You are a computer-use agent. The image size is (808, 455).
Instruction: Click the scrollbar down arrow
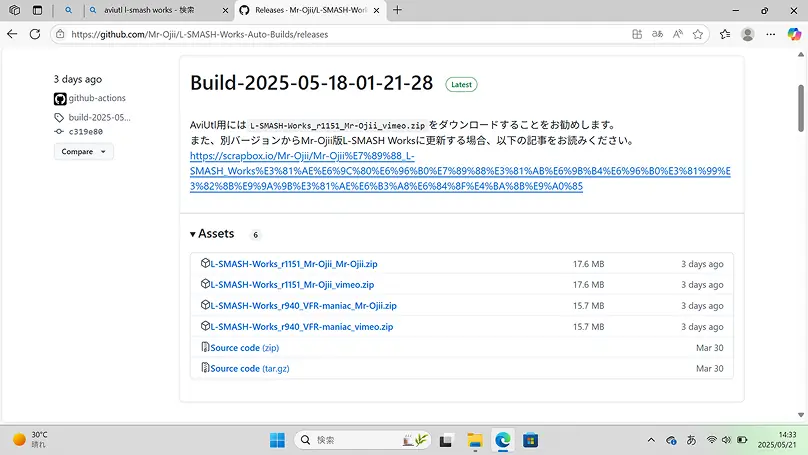click(x=801, y=415)
